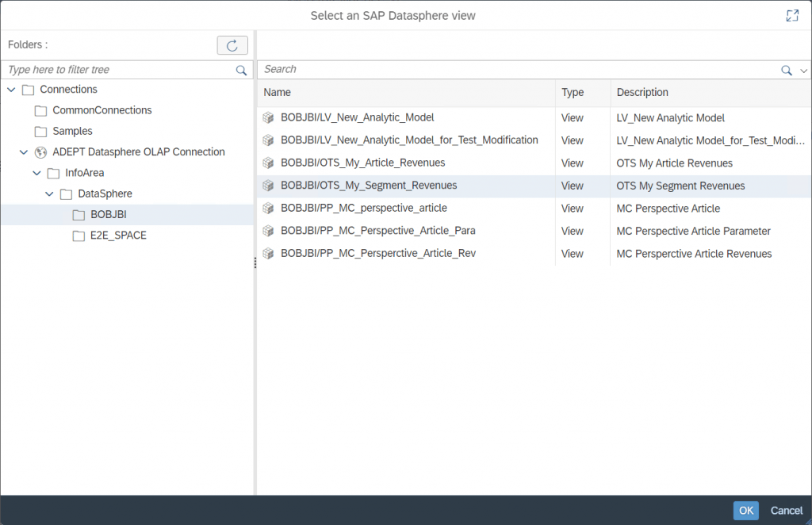The width and height of the screenshot is (812, 525).
Task: Click the globe icon of ADEPT Datasphere connection
Action: (40, 152)
